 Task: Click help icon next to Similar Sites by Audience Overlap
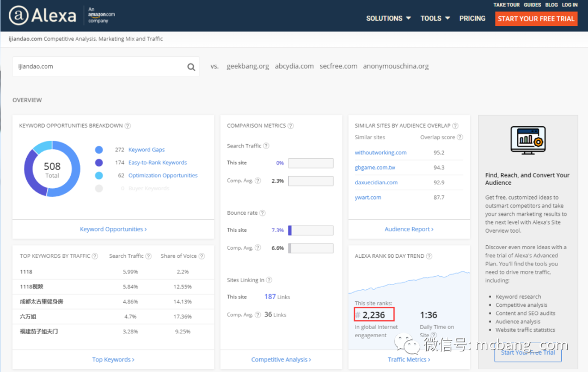coord(455,125)
